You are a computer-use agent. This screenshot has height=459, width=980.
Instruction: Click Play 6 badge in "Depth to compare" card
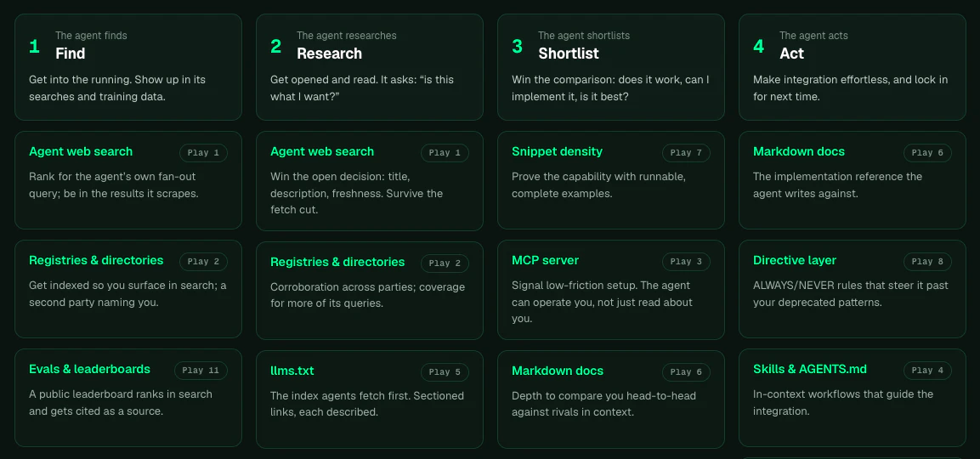click(686, 372)
